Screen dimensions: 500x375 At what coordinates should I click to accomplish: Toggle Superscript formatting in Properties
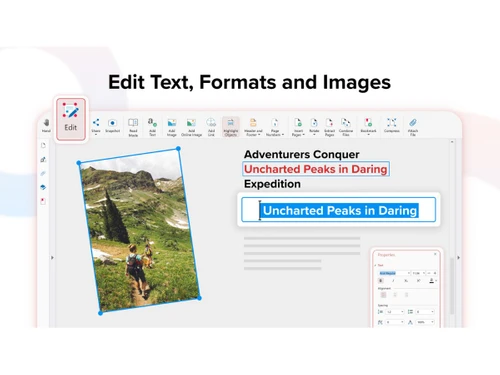click(419, 281)
